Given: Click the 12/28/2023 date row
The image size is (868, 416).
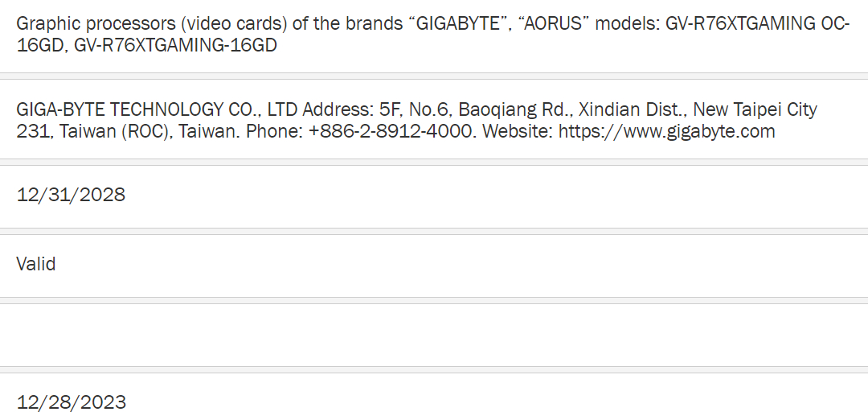Looking at the screenshot, I should point(71,402).
